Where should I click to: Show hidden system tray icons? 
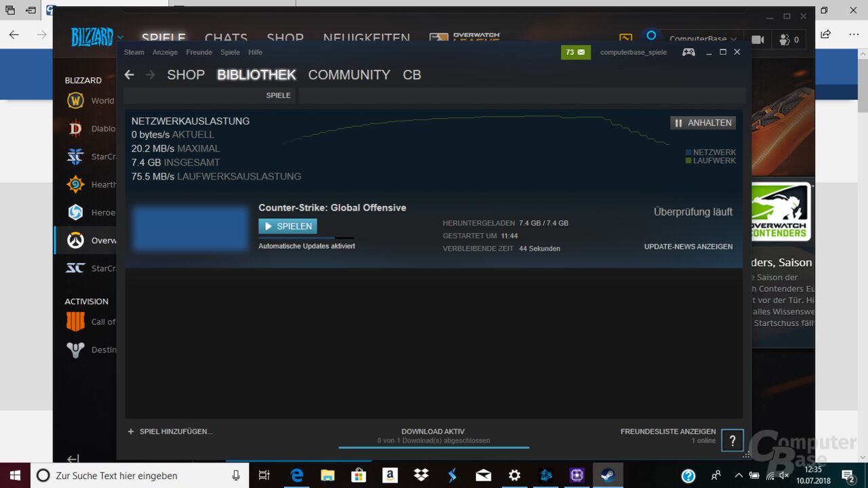click(x=739, y=475)
